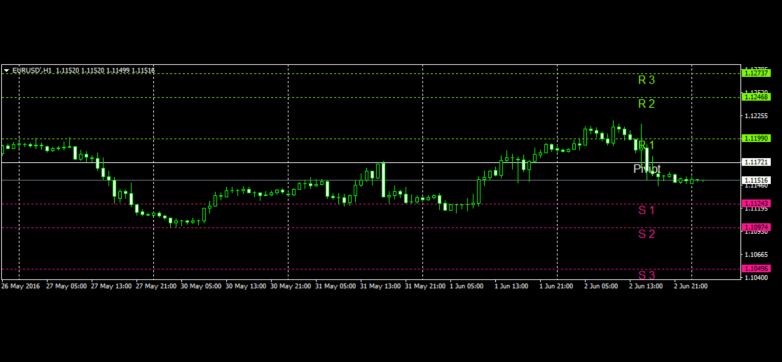Select the green 1.12468 price tag
This screenshot has height=362, width=782.
pos(757,97)
